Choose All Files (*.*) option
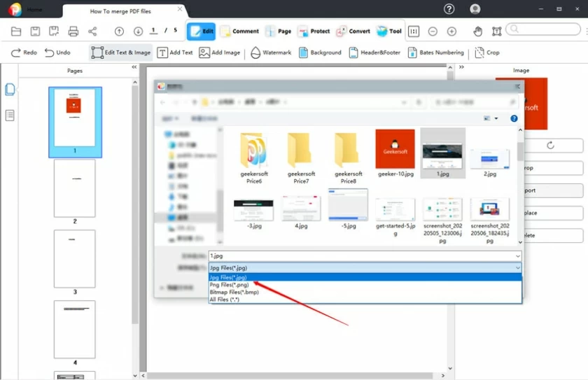Image resolution: width=588 pixels, height=380 pixels. 365,300
